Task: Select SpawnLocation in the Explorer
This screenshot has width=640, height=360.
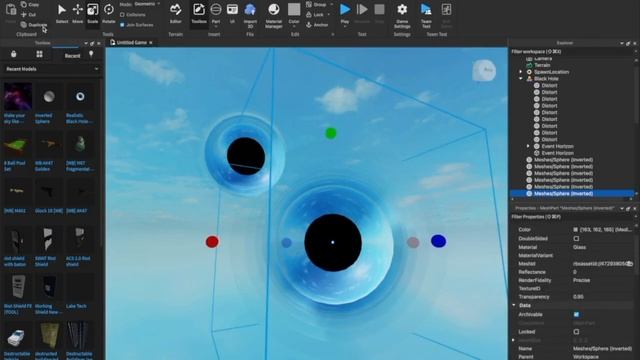Action: point(551,72)
